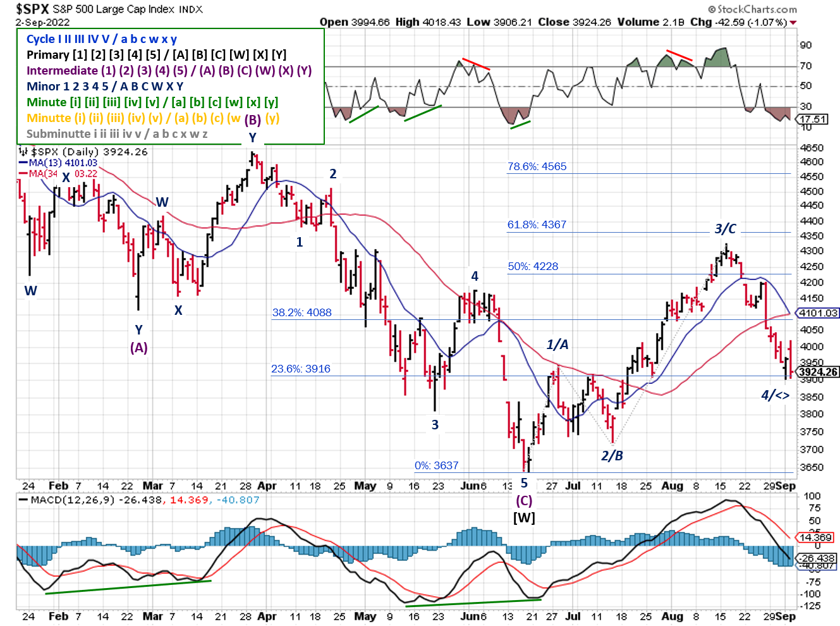Click the 23.6%: 3916 Fibonacci label
The image size is (840, 626).
(x=301, y=369)
